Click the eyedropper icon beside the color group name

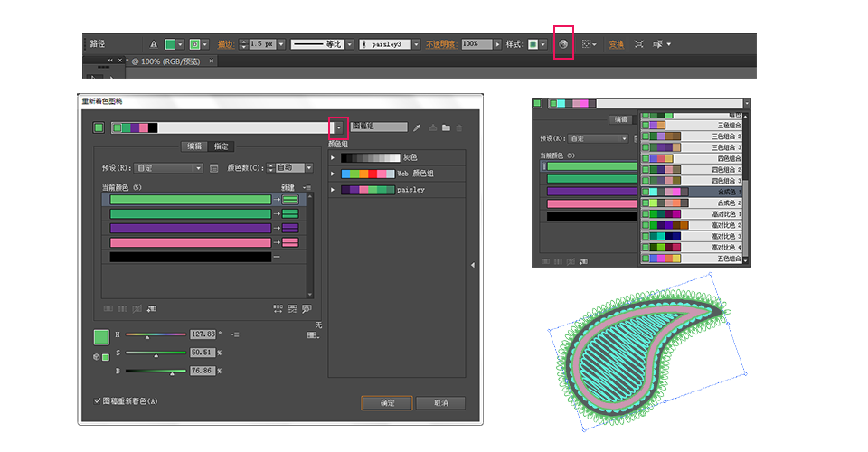417,128
